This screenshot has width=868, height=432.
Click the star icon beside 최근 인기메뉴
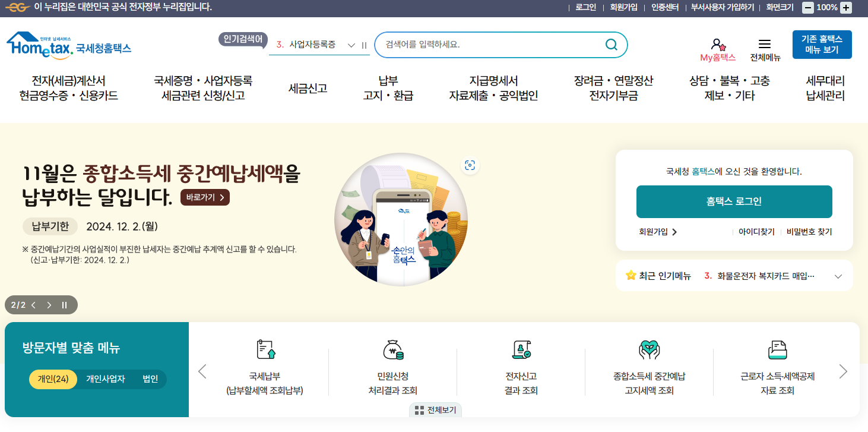point(631,276)
